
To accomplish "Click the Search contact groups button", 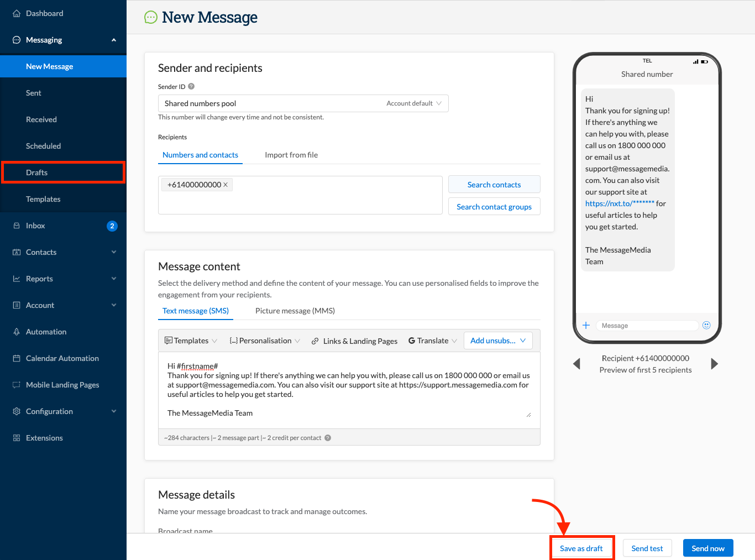I will [494, 206].
